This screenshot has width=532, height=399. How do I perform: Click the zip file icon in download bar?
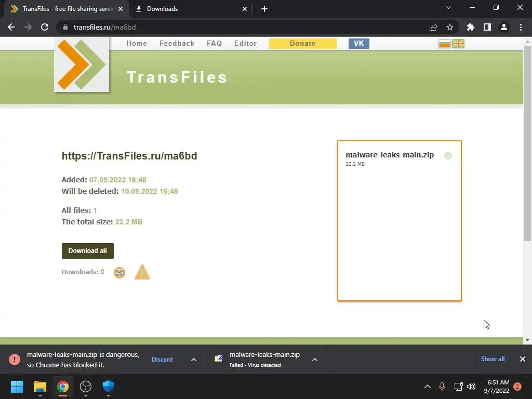219,358
